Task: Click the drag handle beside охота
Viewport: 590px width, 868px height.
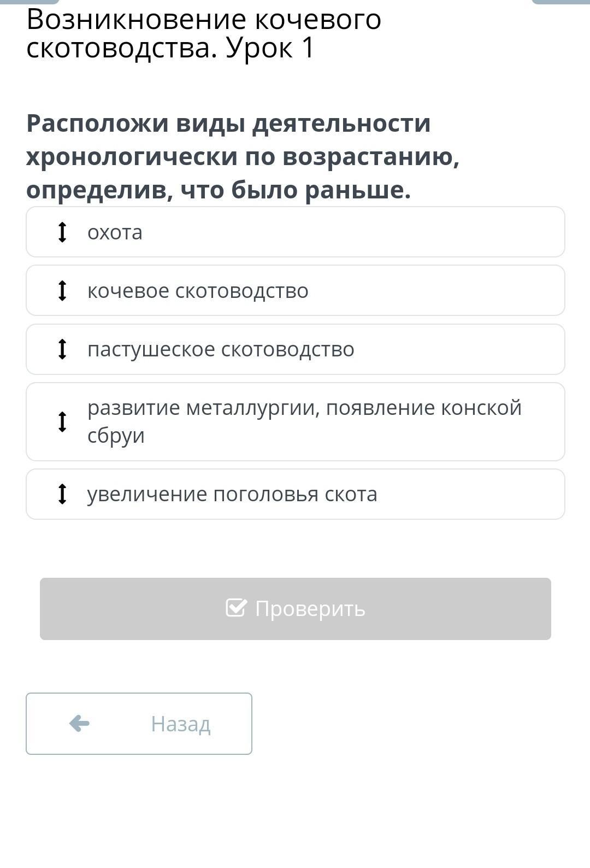Action: [x=62, y=232]
